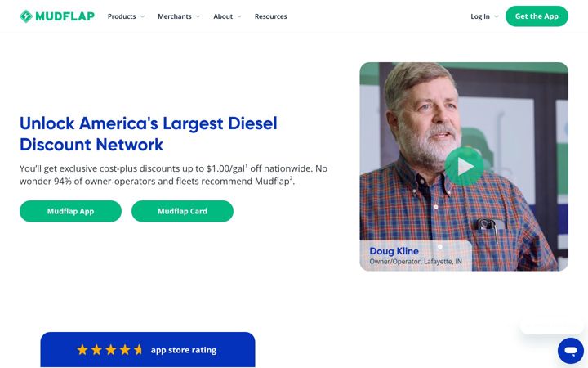The image size is (588, 368).
Task: Expand the About dropdown chevron
Action: (239, 16)
